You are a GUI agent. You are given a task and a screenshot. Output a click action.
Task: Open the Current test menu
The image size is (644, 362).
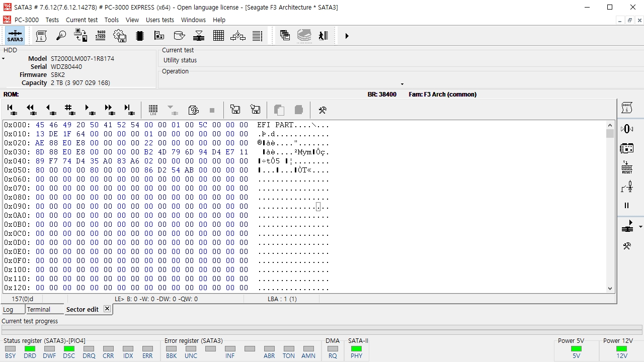click(82, 20)
